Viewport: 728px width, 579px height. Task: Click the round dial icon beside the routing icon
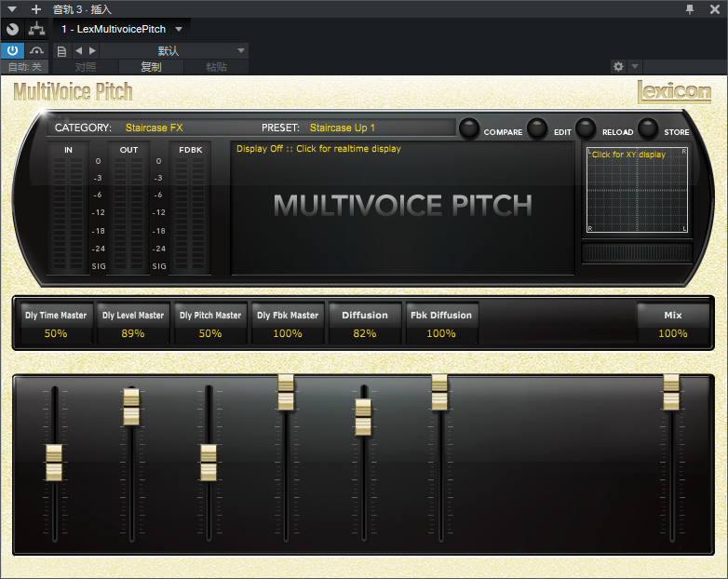(12, 29)
